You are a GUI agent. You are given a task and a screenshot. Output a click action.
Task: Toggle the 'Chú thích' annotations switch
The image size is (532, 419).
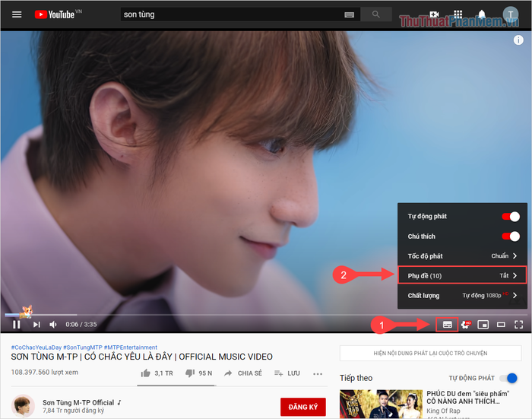pyautogui.click(x=511, y=236)
